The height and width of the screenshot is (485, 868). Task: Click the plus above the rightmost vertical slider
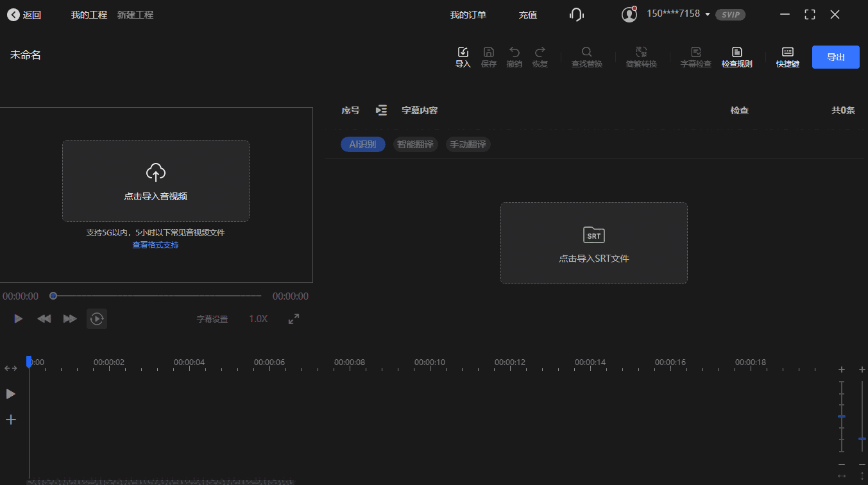pos(862,370)
